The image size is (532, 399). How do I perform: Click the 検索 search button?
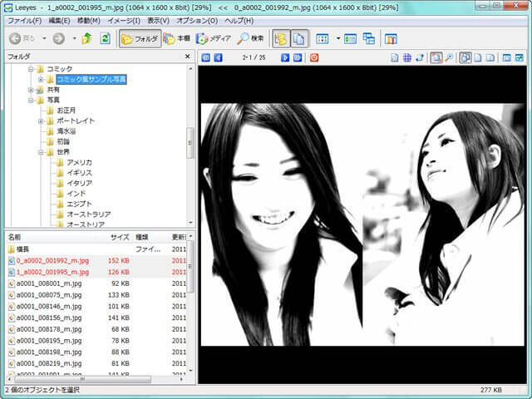250,38
